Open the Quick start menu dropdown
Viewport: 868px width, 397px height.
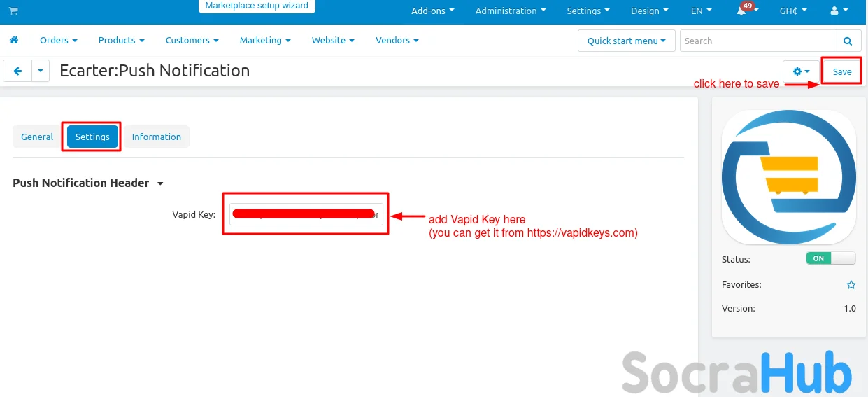tap(627, 41)
